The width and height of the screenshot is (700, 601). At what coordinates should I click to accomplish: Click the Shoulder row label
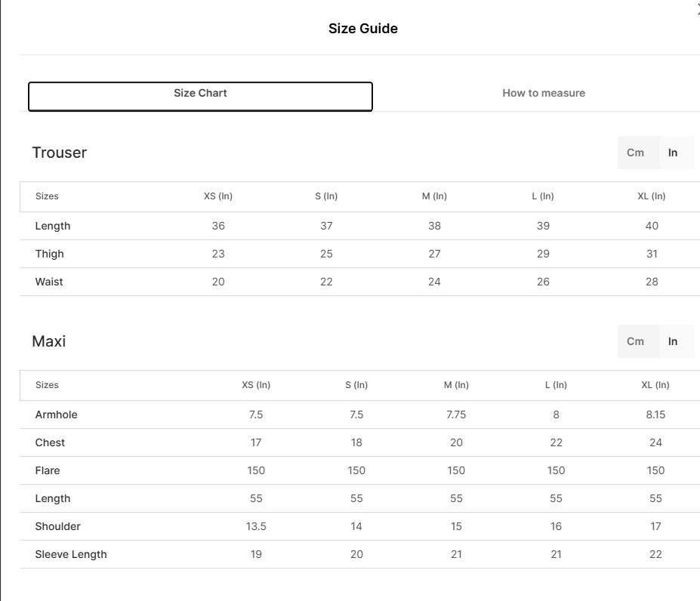pos(57,526)
